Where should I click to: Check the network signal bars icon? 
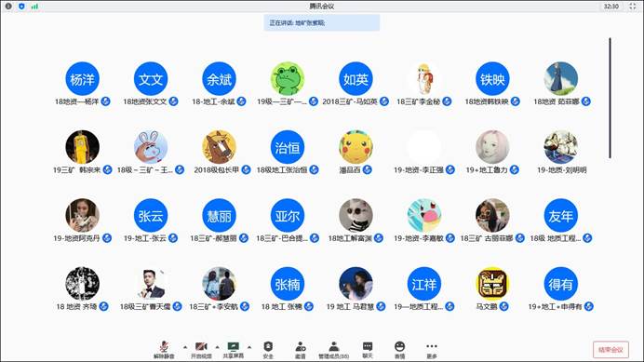coord(34,7)
